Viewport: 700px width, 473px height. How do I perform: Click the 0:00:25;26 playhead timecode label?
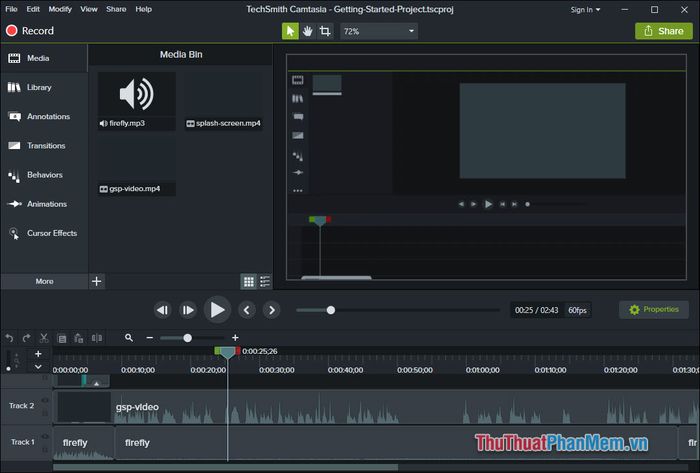click(260, 351)
